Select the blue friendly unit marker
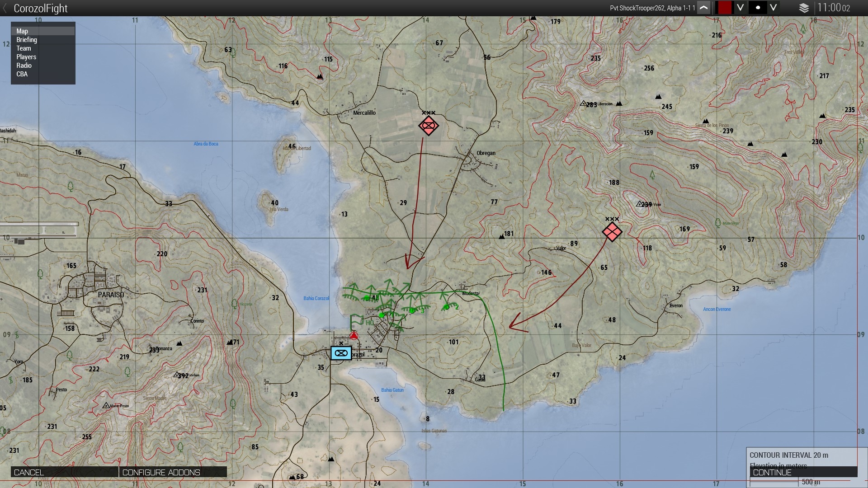The width and height of the screenshot is (868, 488). coord(341,353)
